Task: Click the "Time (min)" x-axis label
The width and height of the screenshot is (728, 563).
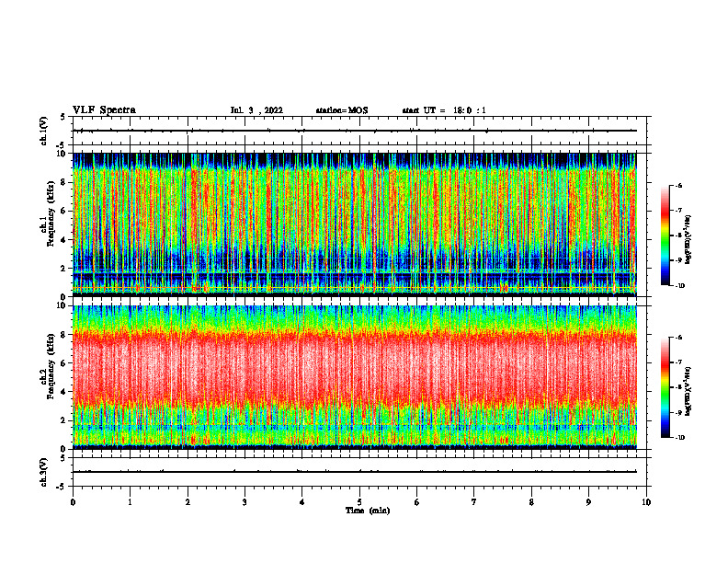Action: pyautogui.click(x=368, y=511)
